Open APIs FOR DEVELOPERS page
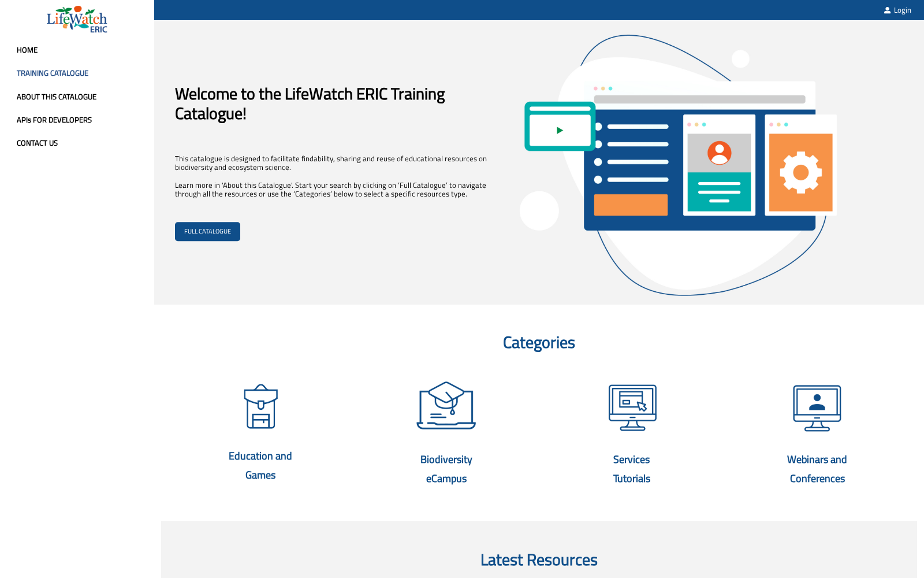Viewport: 924px width, 578px height. coord(54,120)
